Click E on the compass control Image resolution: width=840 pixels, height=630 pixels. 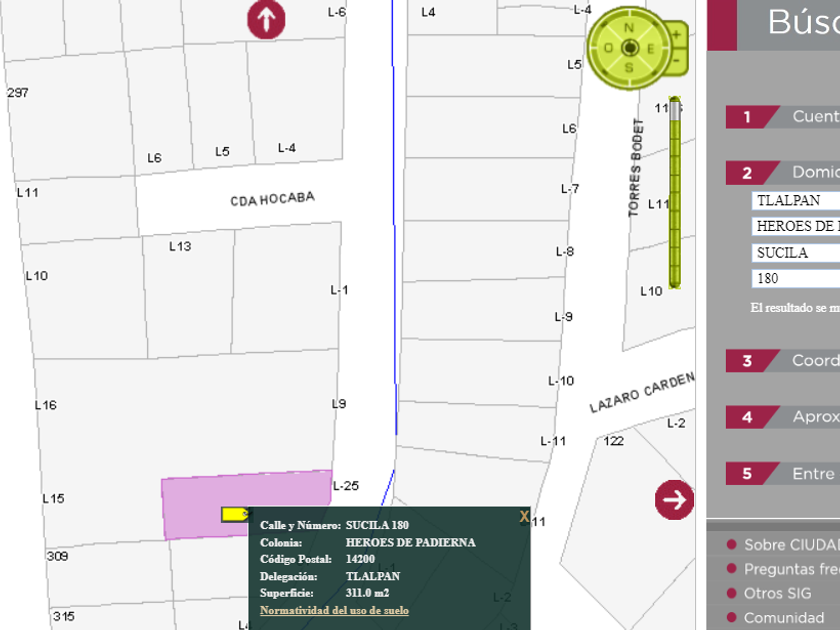click(x=650, y=48)
